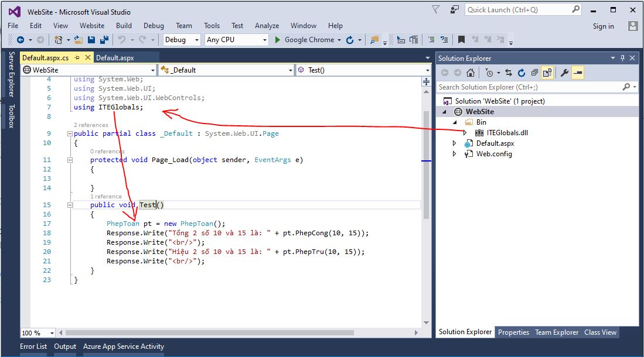Open the Any CPU platform dropdown
Screen dimensions: 644x357
click(x=237, y=40)
